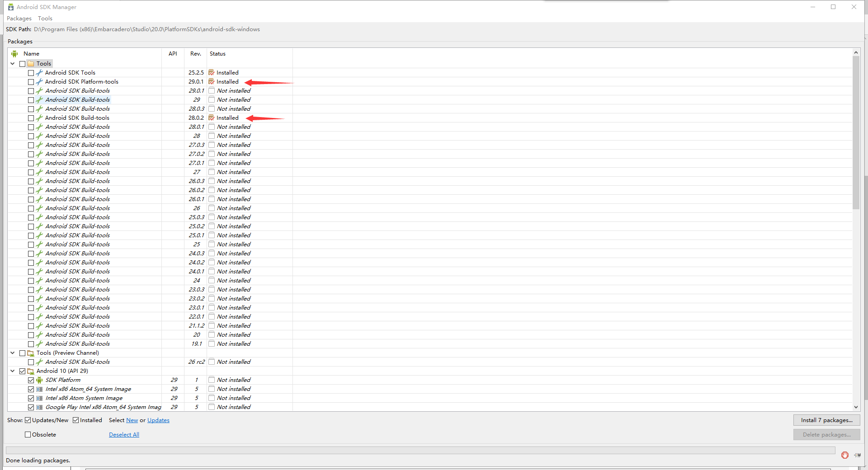Click wrench icon of Build-tools 25.0.3 row
868x470 pixels.
(x=39, y=217)
